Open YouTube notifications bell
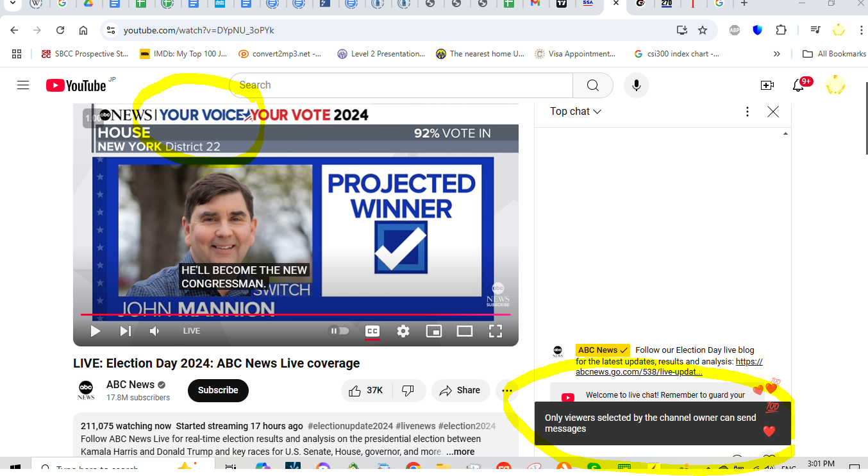Viewport: 868px width, 476px height. coord(799,85)
